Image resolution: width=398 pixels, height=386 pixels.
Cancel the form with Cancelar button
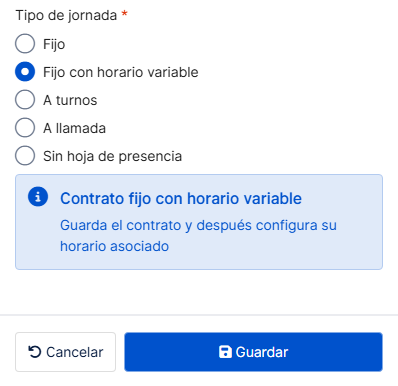tap(65, 352)
